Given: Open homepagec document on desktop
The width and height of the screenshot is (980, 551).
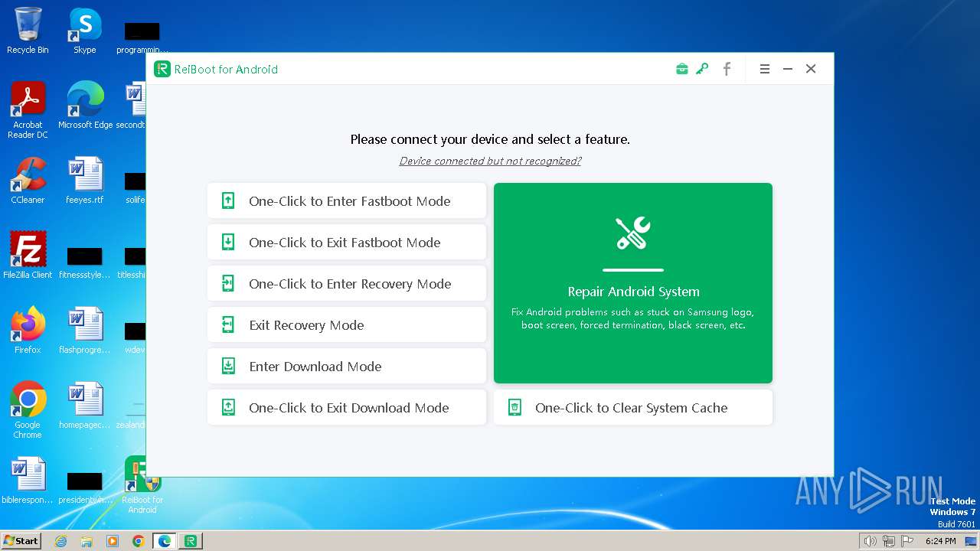Looking at the screenshot, I should click(x=85, y=405).
